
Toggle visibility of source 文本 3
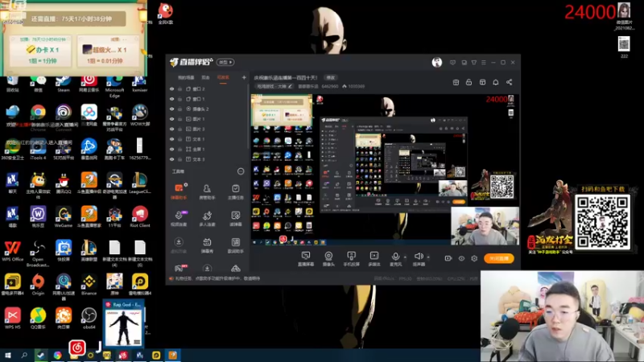pos(171,159)
